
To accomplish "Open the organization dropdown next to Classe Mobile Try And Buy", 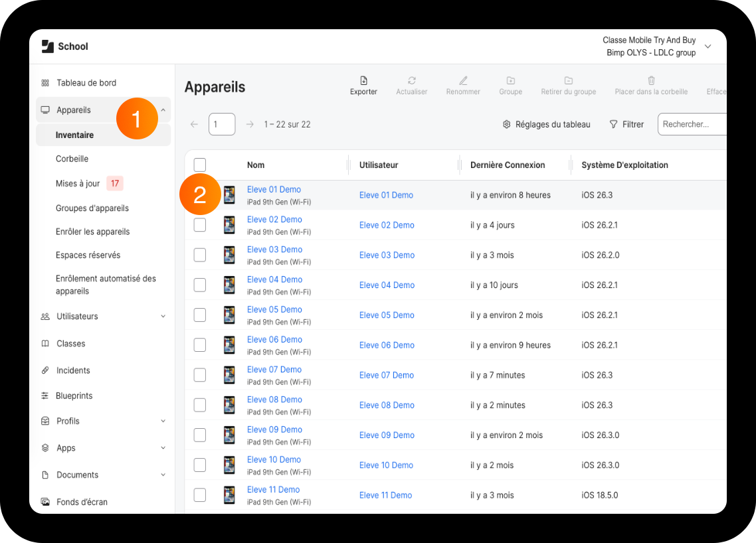I will 708,46.
